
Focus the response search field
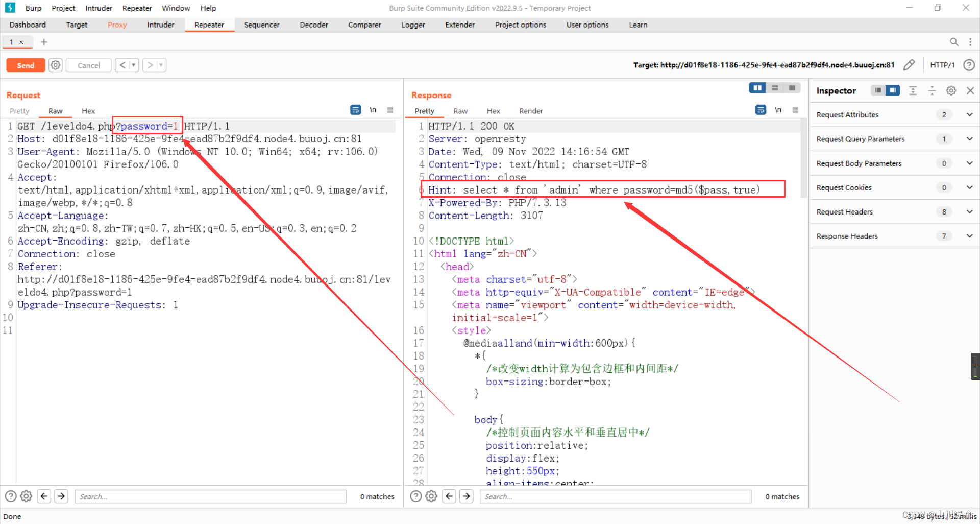tap(616, 496)
